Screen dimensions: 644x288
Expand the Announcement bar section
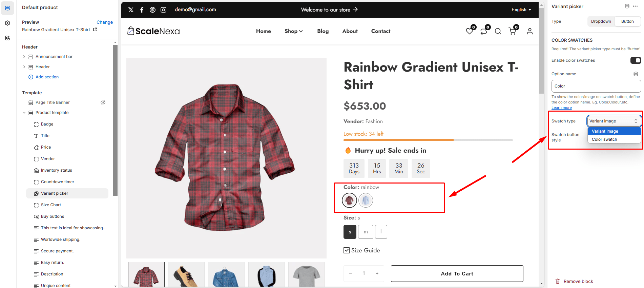(x=24, y=57)
